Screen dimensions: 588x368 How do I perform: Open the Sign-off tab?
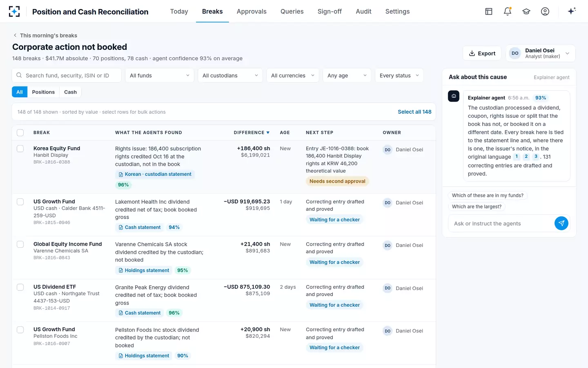click(330, 11)
